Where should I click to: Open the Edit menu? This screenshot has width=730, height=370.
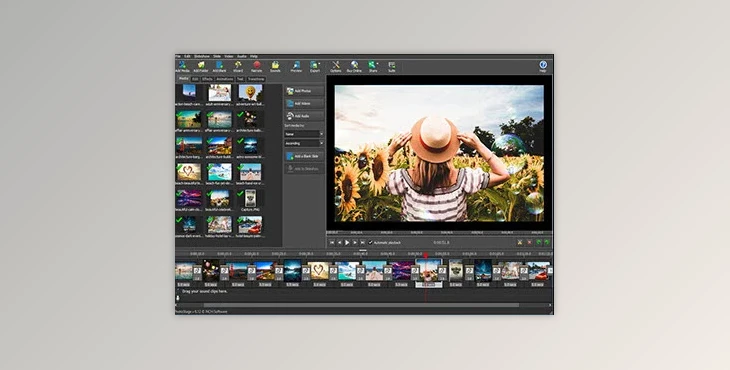pos(187,56)
